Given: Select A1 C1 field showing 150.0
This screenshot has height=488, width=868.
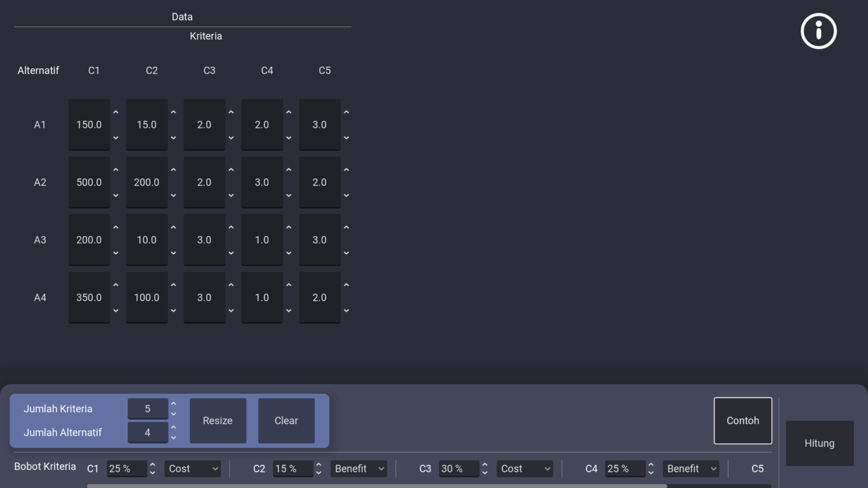Looking at the screenshot, I should coord(89,125).
